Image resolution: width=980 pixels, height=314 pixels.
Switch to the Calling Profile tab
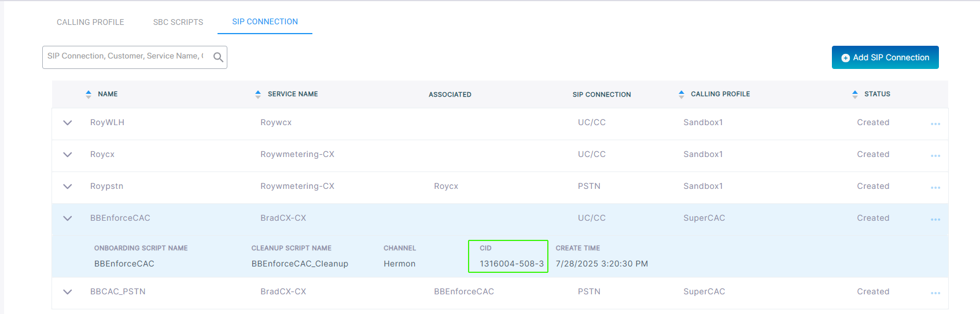[90, 22]
